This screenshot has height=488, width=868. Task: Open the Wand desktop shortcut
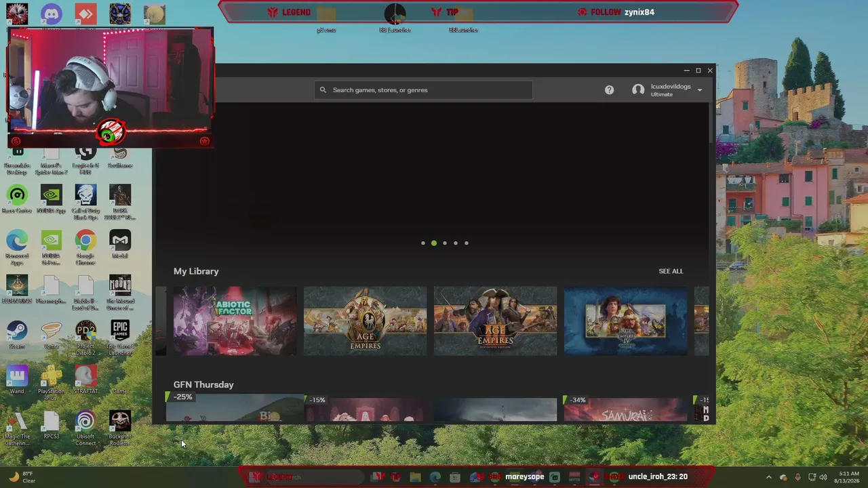coord(17,380)
